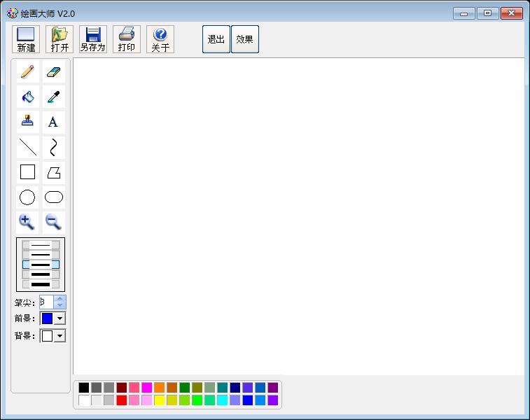Select the Rectangle shape tool
The width and height of the screenshot is (530, 420).
[28, 172]
